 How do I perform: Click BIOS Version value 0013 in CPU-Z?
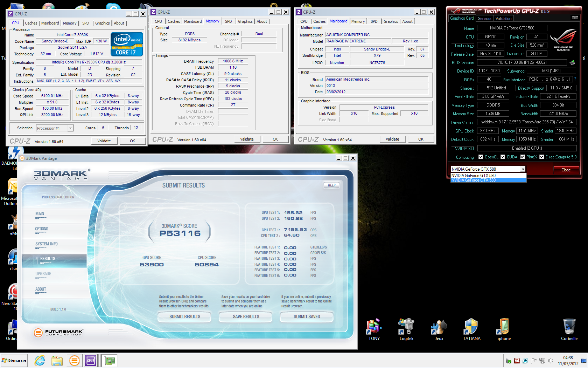pos(377,86)
